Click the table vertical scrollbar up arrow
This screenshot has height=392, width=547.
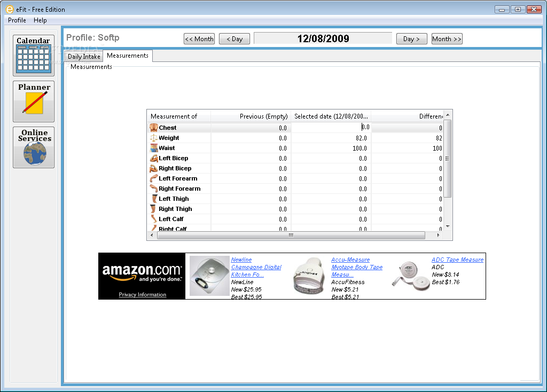448,115
